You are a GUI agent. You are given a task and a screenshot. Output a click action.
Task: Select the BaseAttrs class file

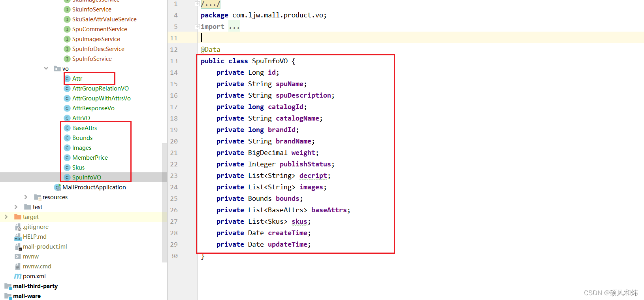point(85,128)
